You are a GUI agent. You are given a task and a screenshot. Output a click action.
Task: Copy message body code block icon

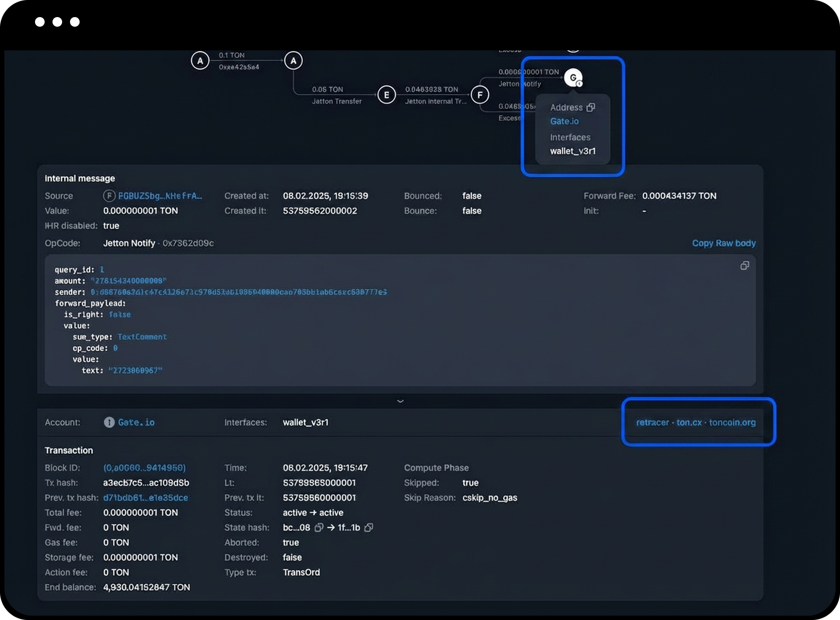pos(744,266)
